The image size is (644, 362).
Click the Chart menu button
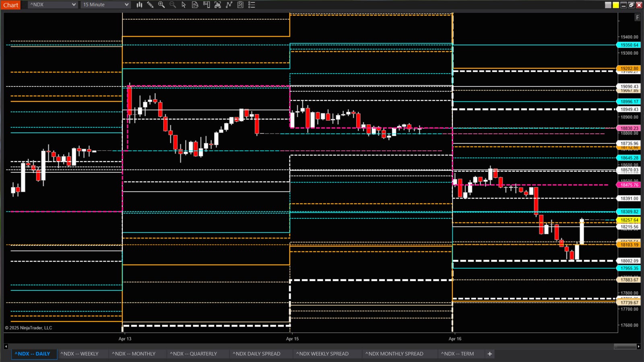10,5
